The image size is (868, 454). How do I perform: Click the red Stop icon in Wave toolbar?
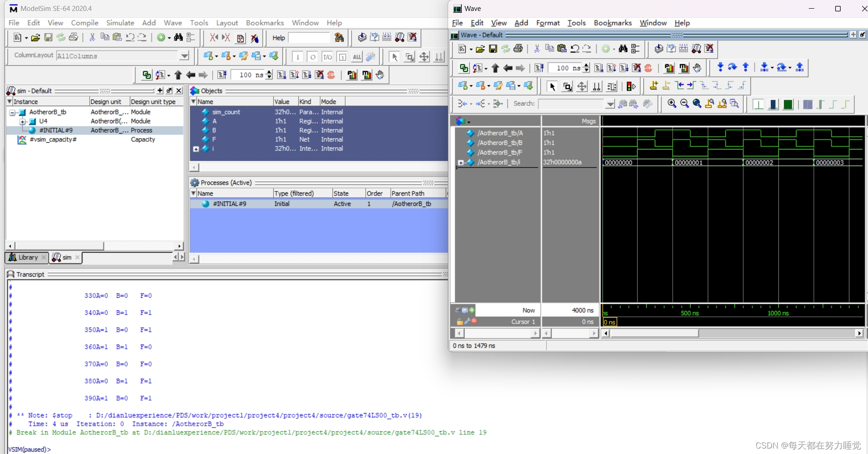(648, 68)
